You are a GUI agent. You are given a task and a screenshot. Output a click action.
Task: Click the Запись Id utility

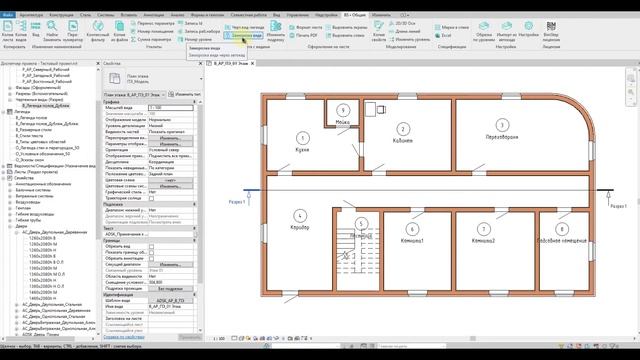tap(190, 23)
